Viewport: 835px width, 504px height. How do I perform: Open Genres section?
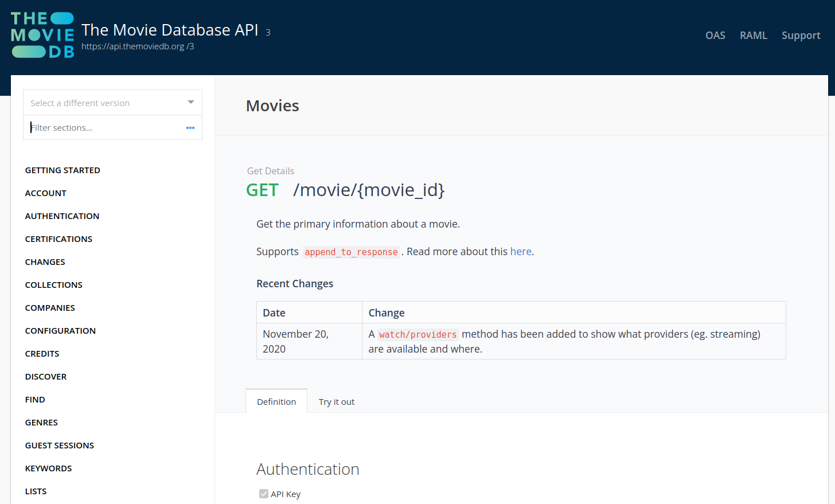coord(41,423)
